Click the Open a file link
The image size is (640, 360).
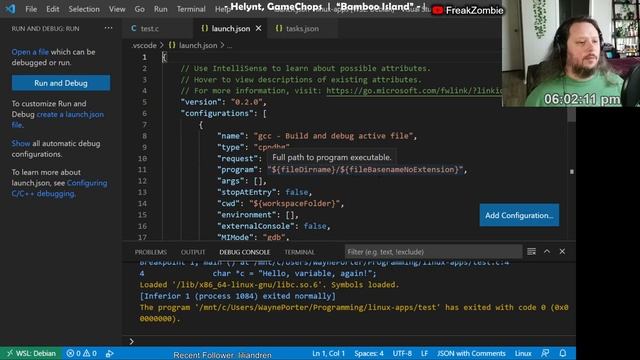click(x=30, y=52)
